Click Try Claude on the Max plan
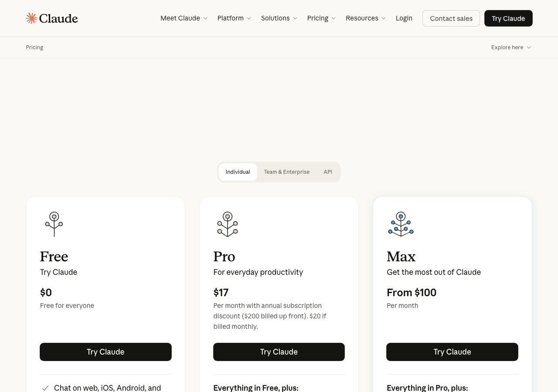The width and height of the screenshot is (558, 392). tap(452, 351)
